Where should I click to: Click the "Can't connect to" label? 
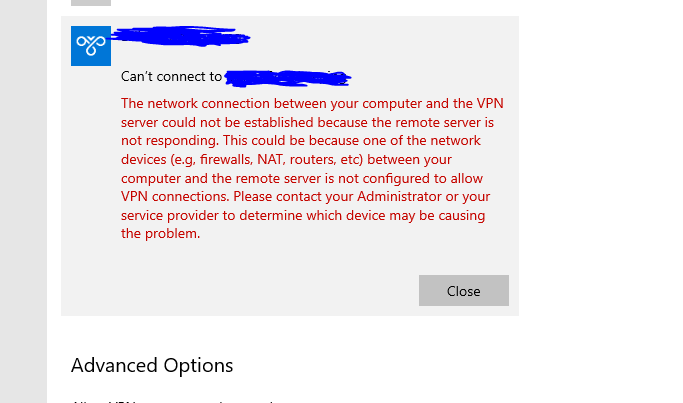(171, 76)
